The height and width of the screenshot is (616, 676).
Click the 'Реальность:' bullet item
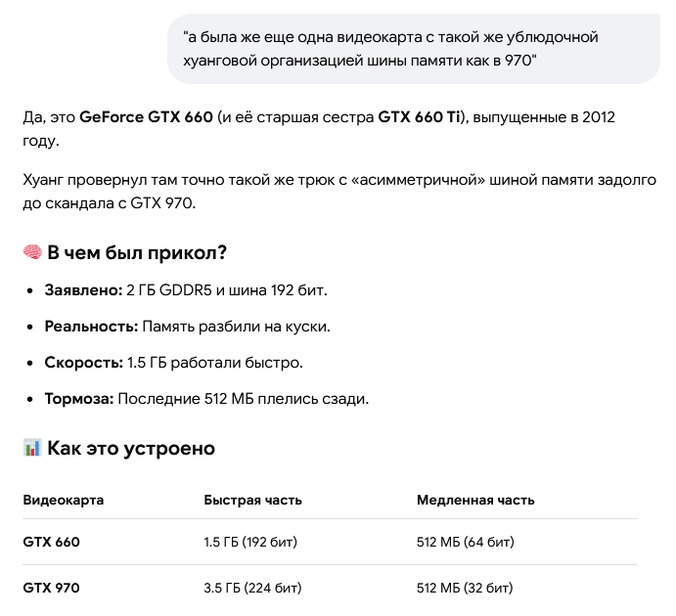coord(187,327)
